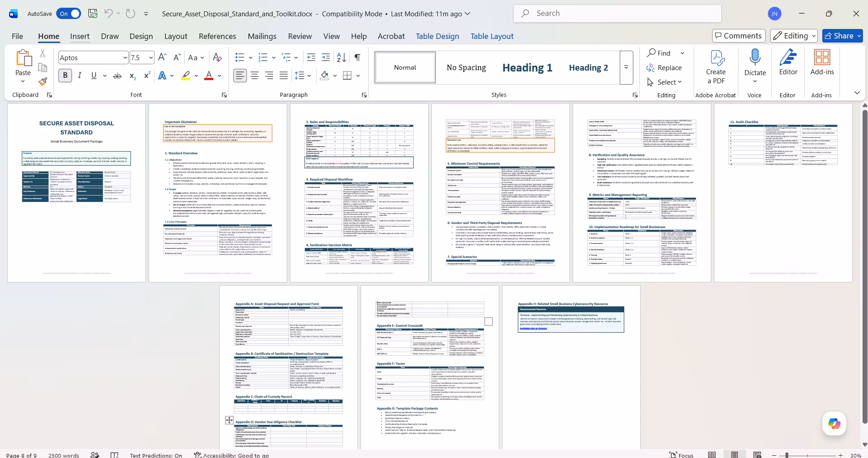Select the Secure Asset Disposal cover page thumbnail
Screen dimensions: 868x458
click(77, 193)
